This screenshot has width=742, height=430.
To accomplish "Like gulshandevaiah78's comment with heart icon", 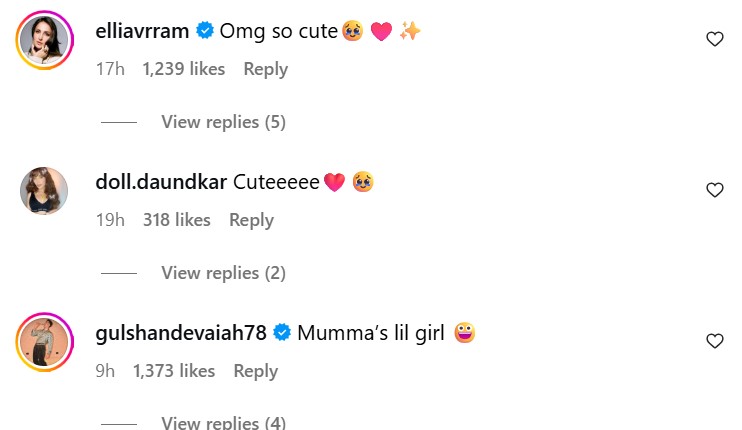I will pos(714,341).
